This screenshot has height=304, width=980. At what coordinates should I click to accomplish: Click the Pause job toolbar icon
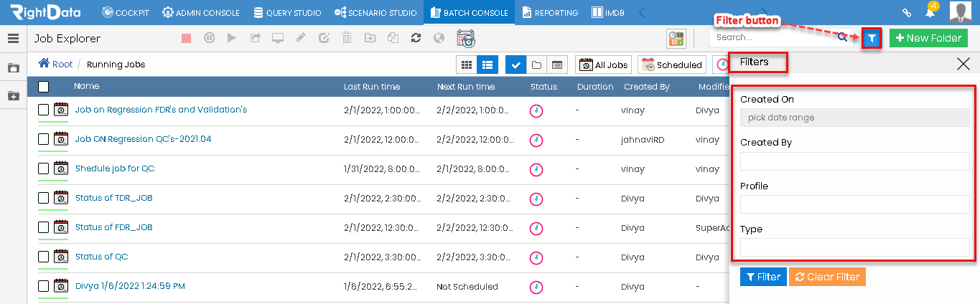209,39
